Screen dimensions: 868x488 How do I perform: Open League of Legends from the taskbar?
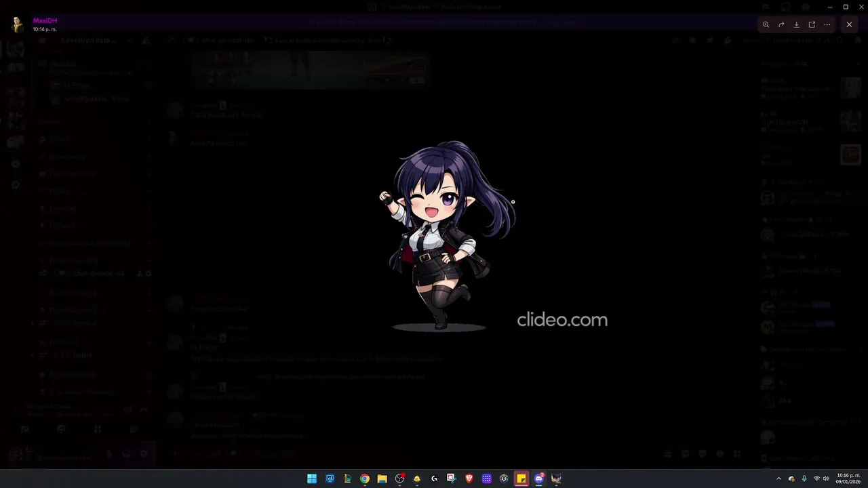347,479
